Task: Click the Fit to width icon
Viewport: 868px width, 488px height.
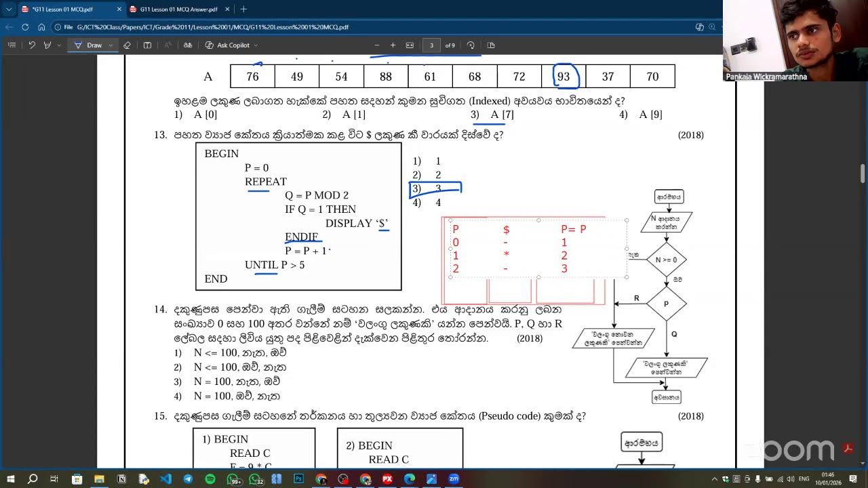Action: [x=410, y=45]
